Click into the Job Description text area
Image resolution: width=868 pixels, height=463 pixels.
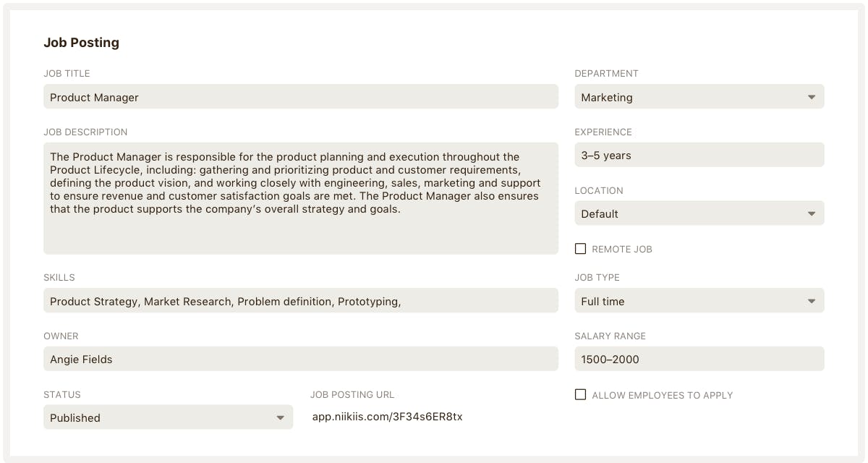click(300, 198)
